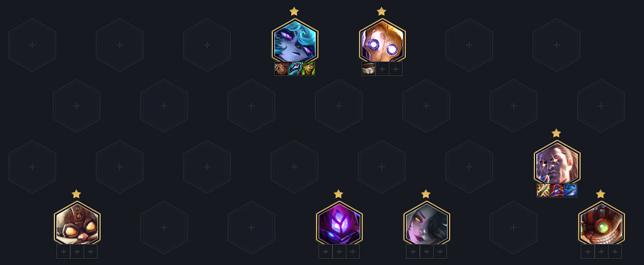Screen dimensions: 644x265
Task: Toggle the star above Malzahar
Action: [x=338, y=194]
